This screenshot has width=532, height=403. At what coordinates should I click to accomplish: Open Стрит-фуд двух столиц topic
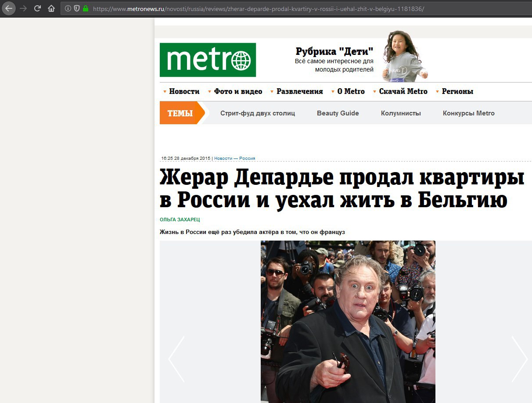coord(258,113)
